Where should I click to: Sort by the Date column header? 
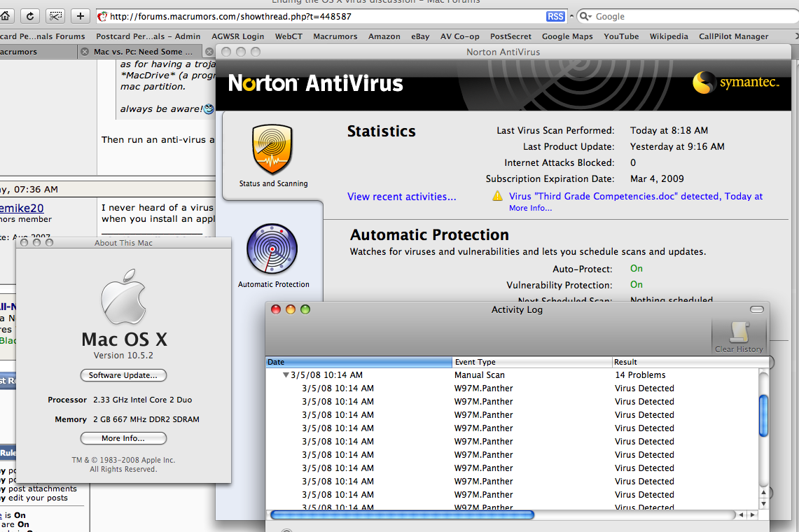[x=359, y=362]
